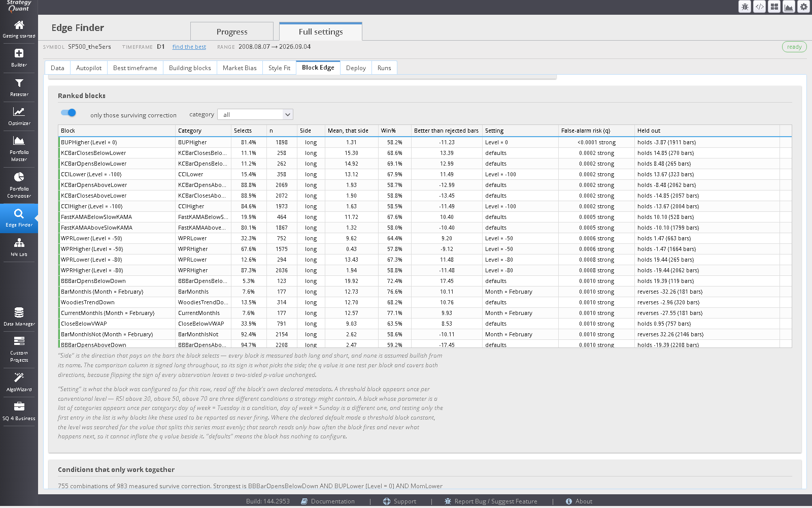Click Report Bug / Suggest Feature
The image size is (812, 508).
491,501
